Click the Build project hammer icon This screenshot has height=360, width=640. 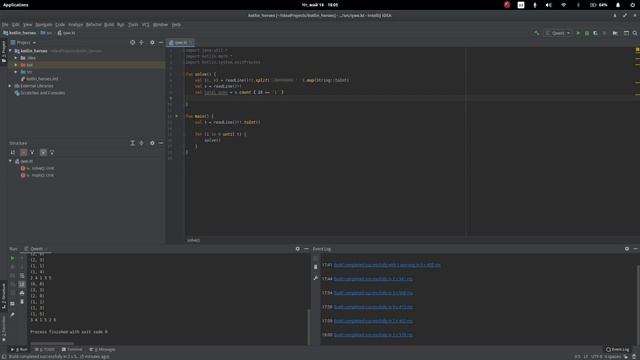(536, 33)
